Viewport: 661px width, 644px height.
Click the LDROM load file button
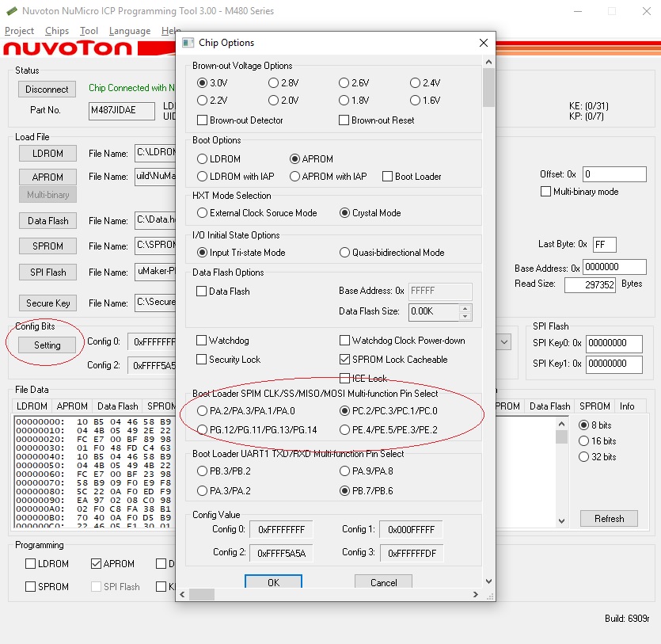click(47, 154)
